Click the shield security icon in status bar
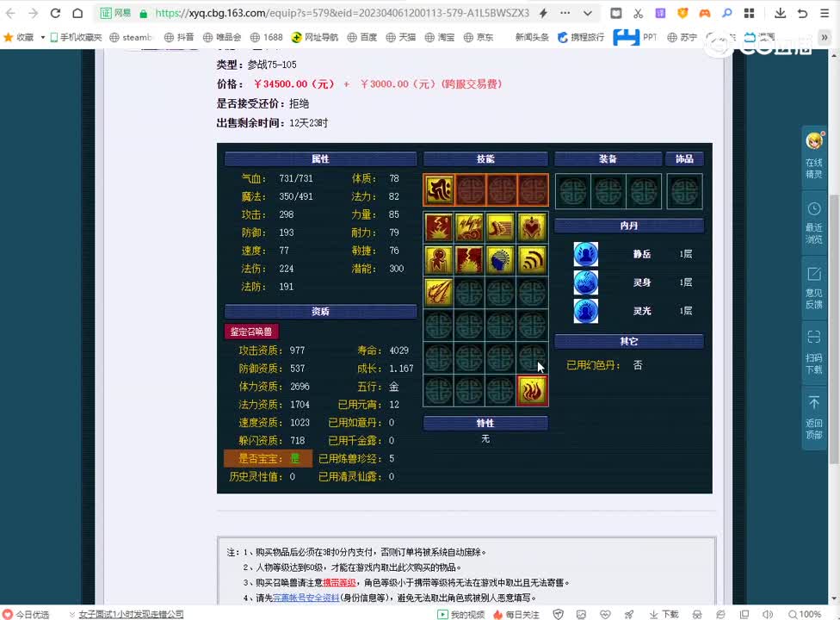This screenshot has width=840, height=620. coord(559,614)
